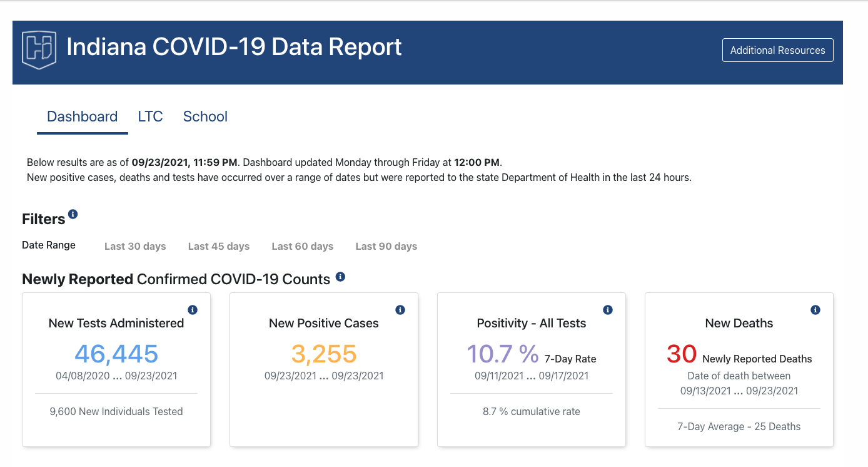Switch to the LTC tab

[150, 116]
